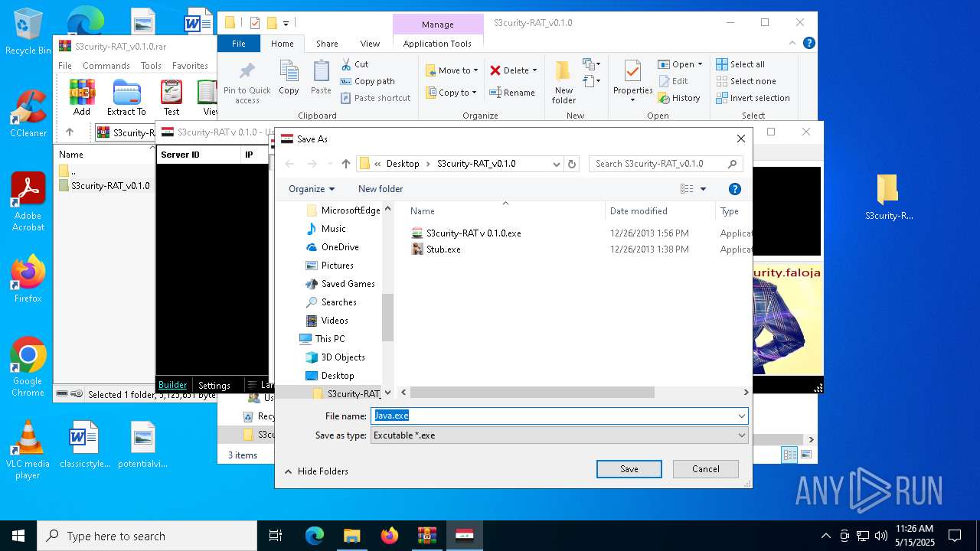Refresh the Save As folder listing
Image resolution: width=980 pixels, height=551 pixels.
click(571, 163)
